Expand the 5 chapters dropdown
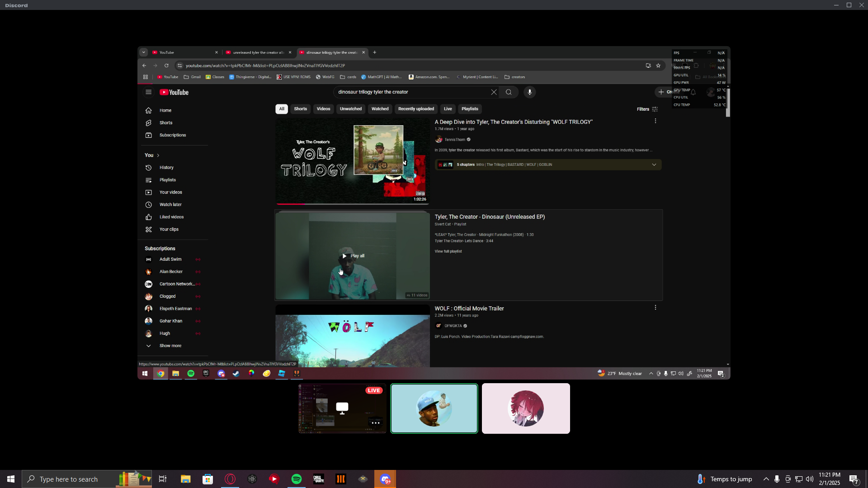868x488 pixels. pos(654,165)
